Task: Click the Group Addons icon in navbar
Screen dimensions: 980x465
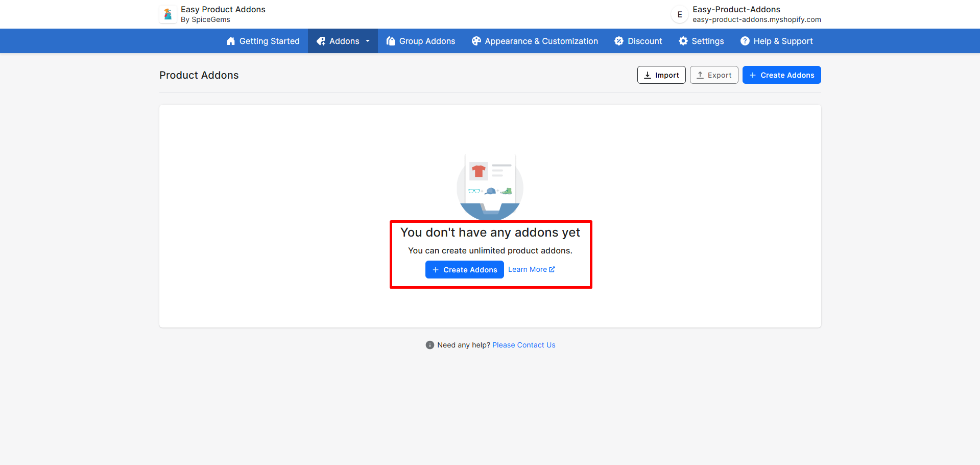Action: [391, 41]
